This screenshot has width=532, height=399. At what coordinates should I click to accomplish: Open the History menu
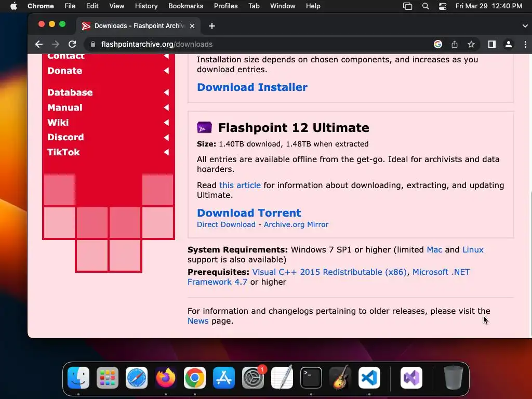146,6
